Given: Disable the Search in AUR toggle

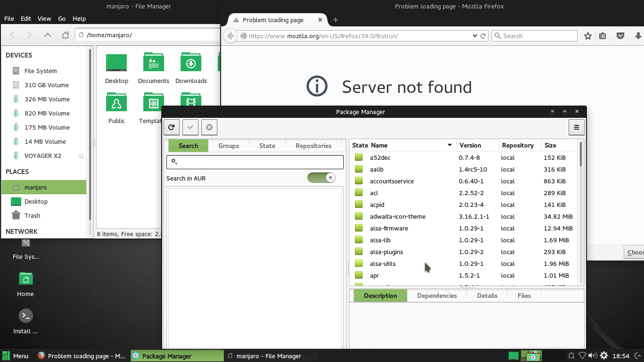Looking at the screenshot, I should (321, 178).
